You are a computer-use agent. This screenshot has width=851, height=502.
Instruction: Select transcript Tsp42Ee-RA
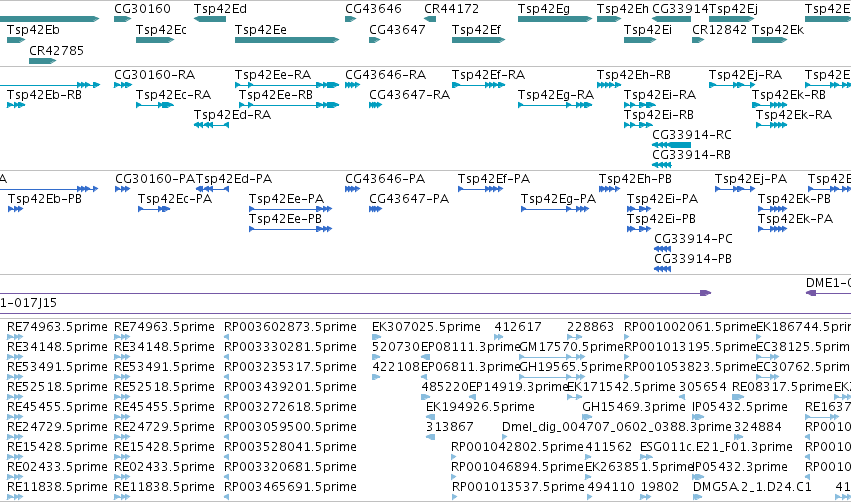click(x=273, y=75)
